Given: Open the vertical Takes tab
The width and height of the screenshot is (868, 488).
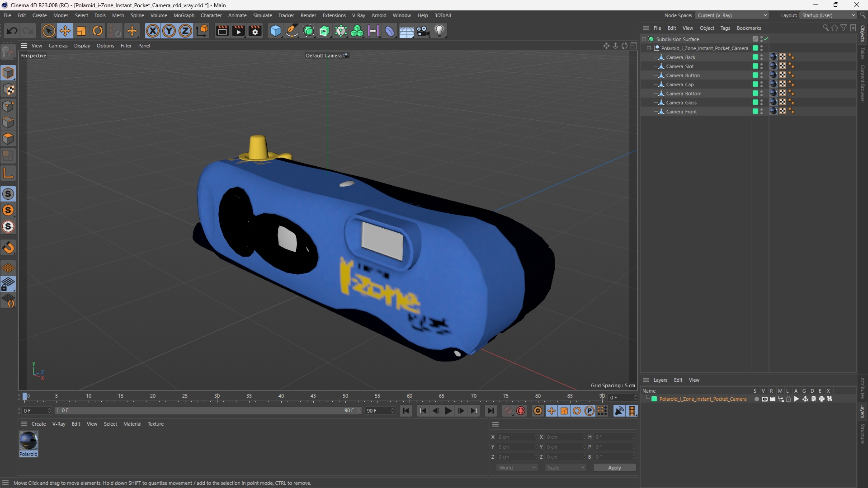Looking at the screenshot, I should [x=863, y=53].
